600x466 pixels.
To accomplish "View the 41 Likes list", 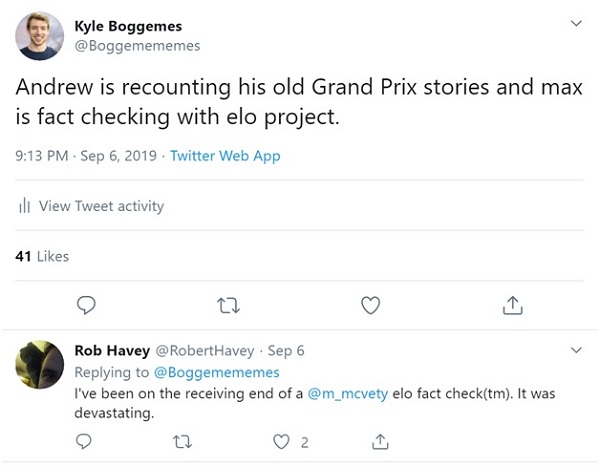I will point(43,256).
